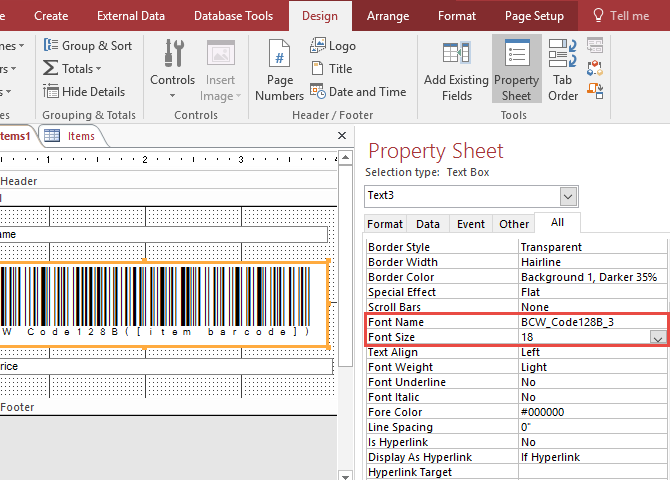Click the Fore Color value #000000
670x480 pixels.
pos(592,412)
